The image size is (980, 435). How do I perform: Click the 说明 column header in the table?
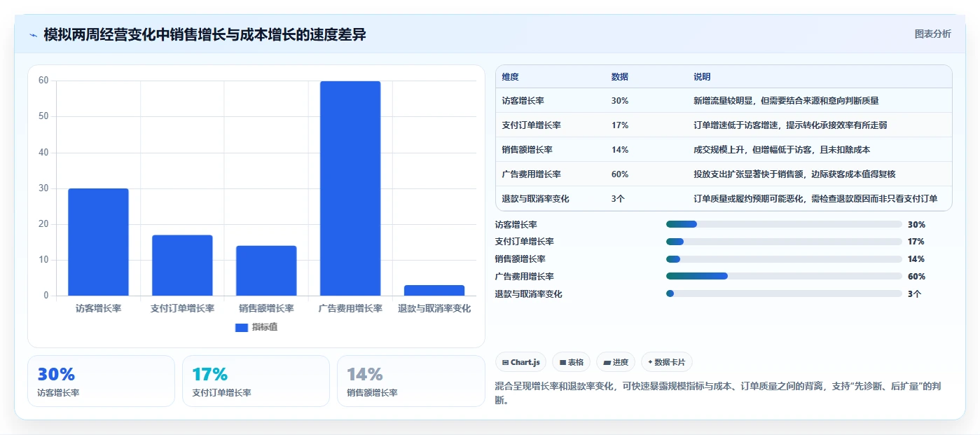pos(702,76)
